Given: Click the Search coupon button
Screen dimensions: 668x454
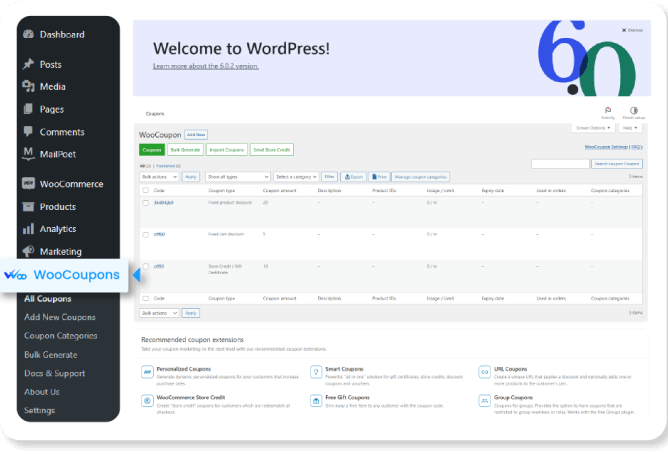Looking at the screenshot, I should tap(617, 164).
